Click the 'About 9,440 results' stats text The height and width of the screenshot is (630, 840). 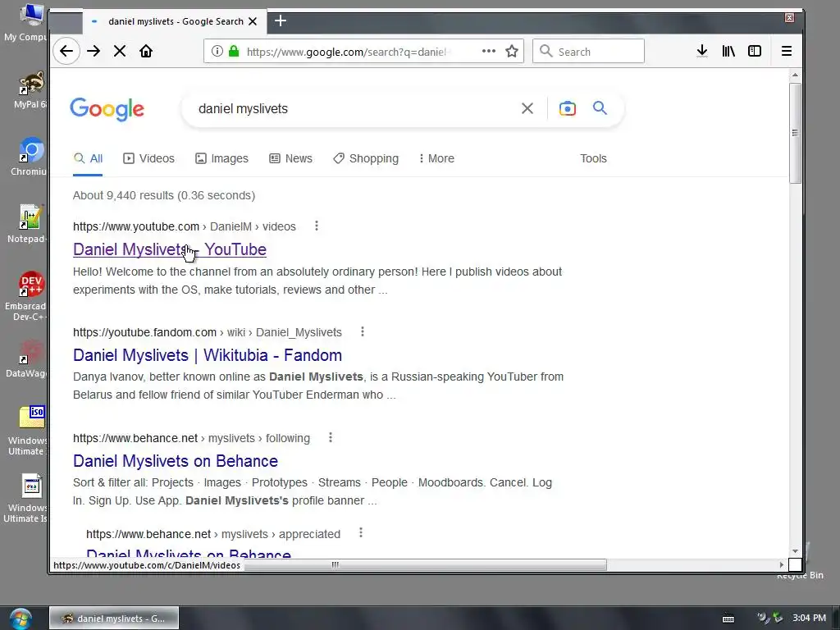[164, 195]
